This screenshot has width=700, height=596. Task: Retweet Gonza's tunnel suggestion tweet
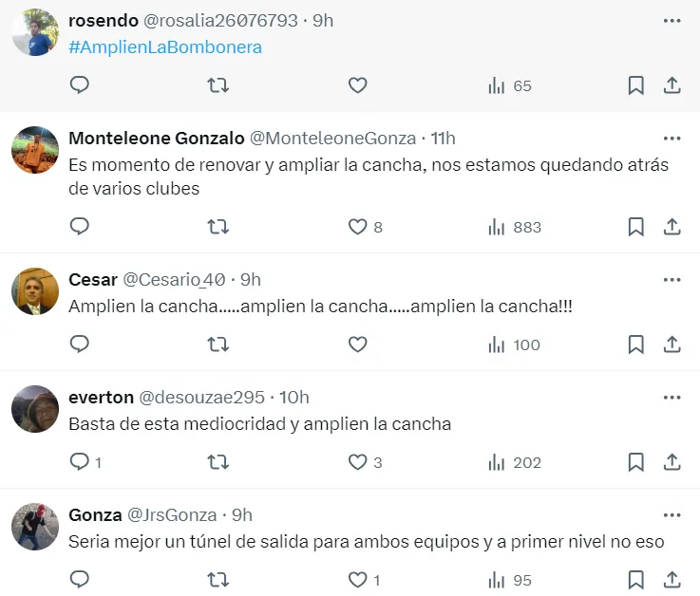coord(218,580)
